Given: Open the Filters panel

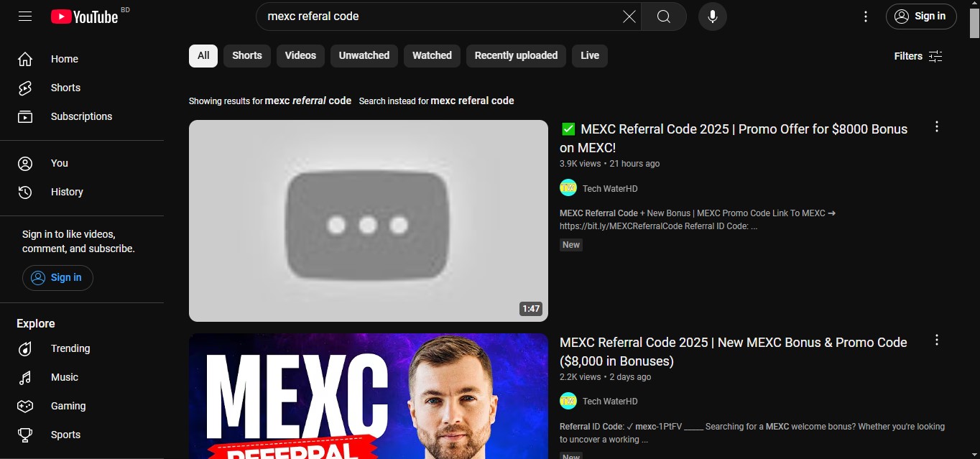Looking at the screenshot, I should (x=918, y=56).
